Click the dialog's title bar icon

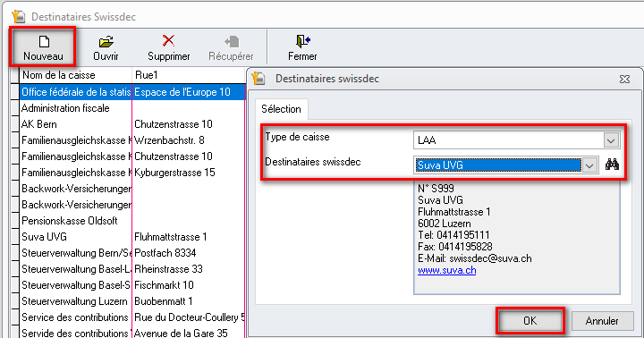pyautogui.click(x=258, y=78)
